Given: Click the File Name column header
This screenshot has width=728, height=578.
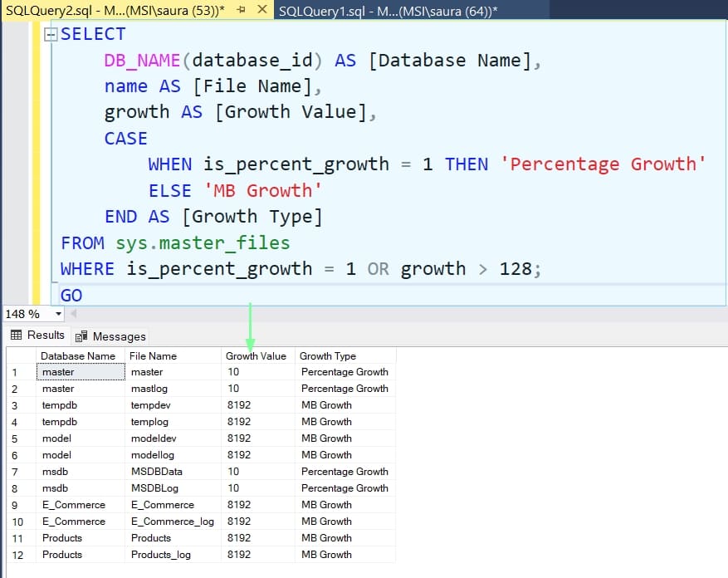Looking at the screenshot, I should click(x=153, y=355).
